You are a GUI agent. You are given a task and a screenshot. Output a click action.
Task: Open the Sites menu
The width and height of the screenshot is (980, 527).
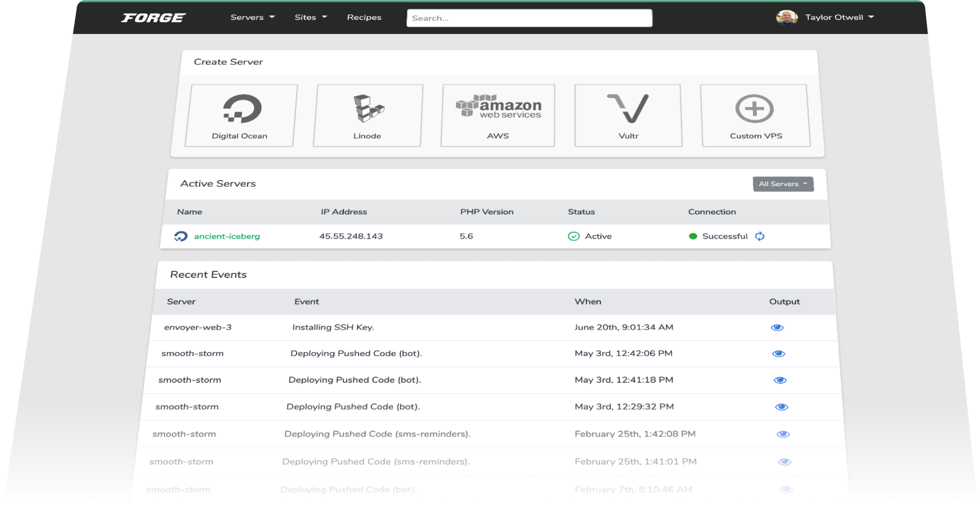pos(309,17)
